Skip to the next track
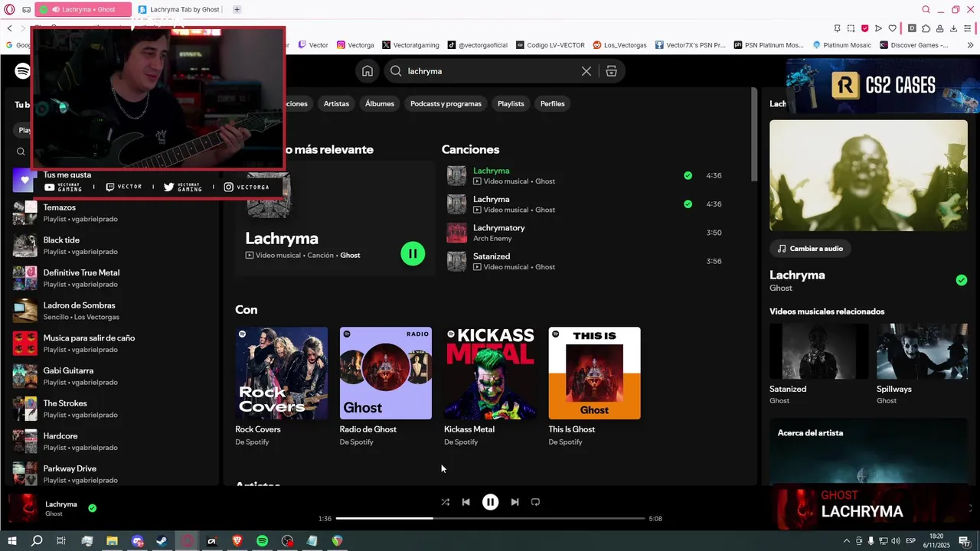Viewport: 980px width, 551px height. [x=514, y=502]
